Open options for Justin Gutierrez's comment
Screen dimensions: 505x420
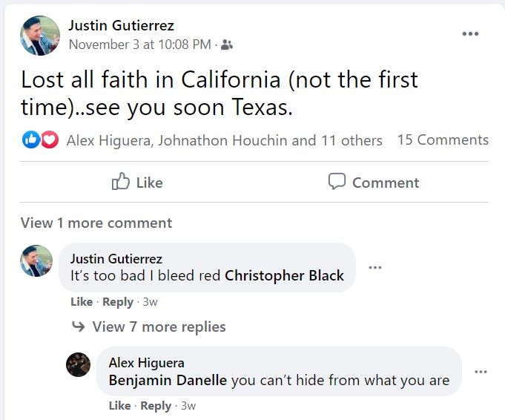coord(375,268)
